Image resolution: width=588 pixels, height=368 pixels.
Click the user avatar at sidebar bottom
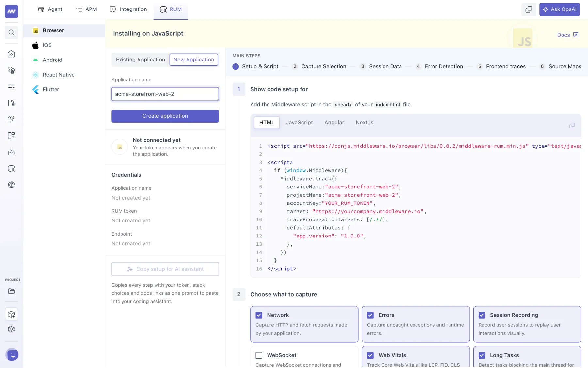coord(12,355)
